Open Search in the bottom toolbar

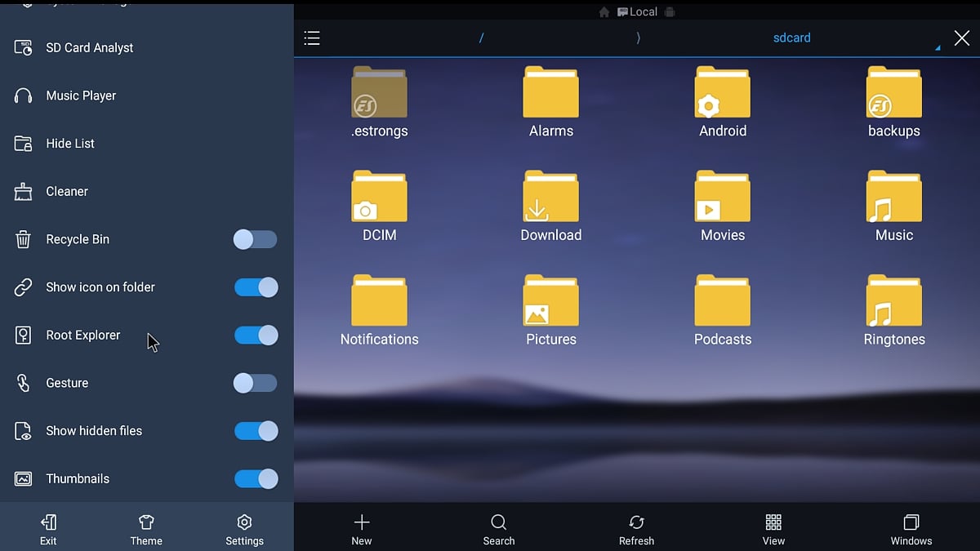(498, 529)
